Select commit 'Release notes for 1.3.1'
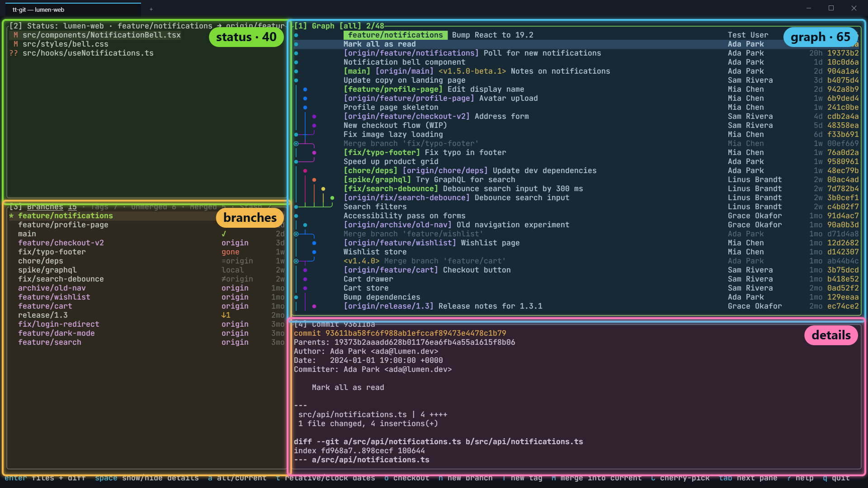This screenshot has height=488, width=868. pos(576,306)
